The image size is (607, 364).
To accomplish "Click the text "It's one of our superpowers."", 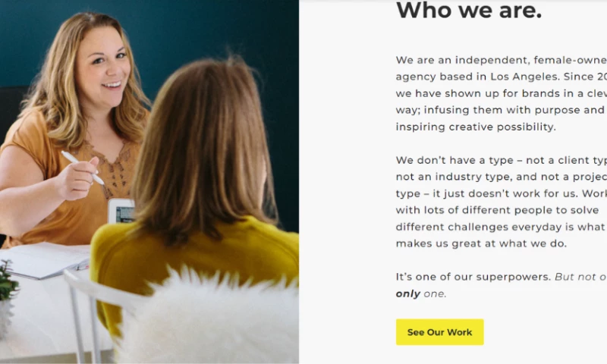I will pos(473,277).
